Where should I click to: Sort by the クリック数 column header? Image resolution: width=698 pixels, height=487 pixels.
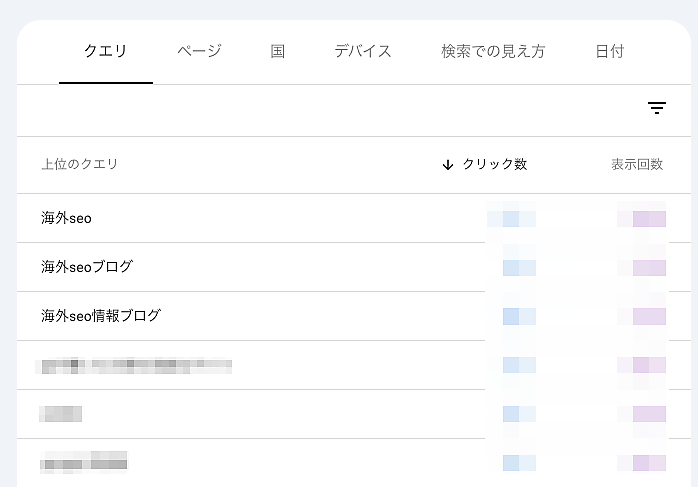[495, 165]
